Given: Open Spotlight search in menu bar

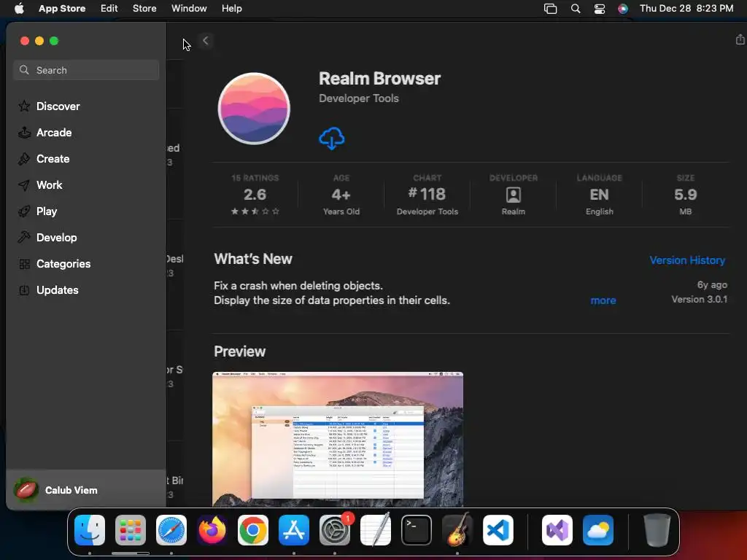Looking at the screenshot, I should click(576, 9).
